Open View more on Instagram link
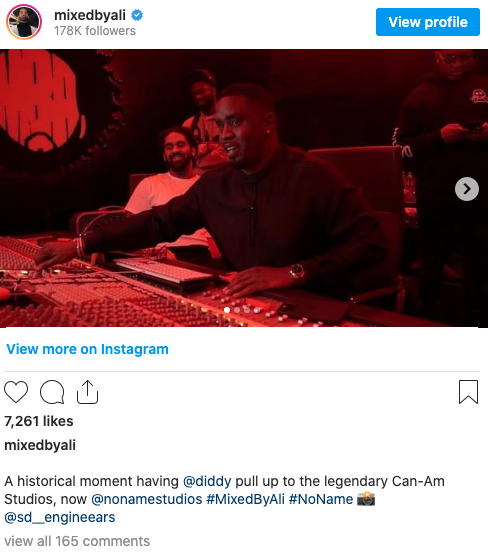The width and height of the screenshot is (488, 558). 88,349
